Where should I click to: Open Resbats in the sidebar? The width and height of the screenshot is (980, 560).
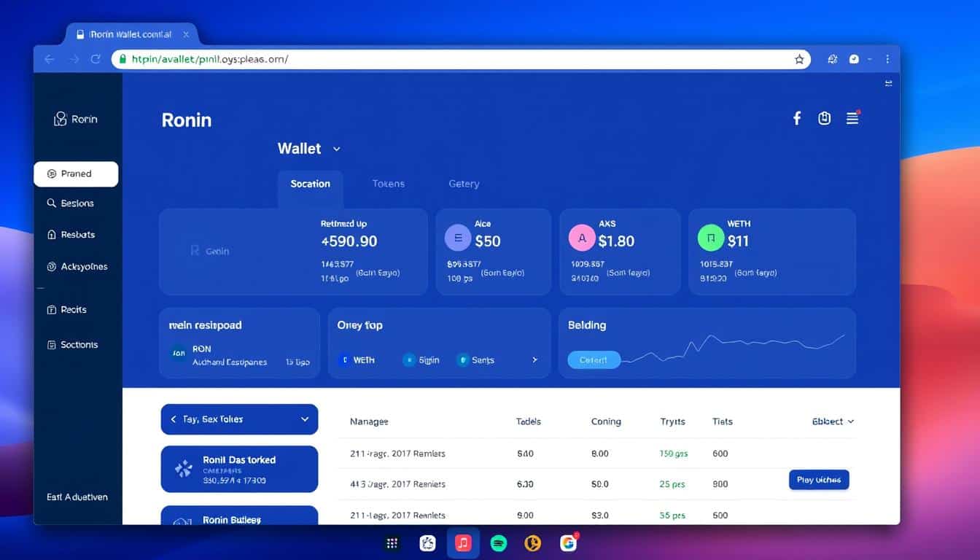click(71, 235)
